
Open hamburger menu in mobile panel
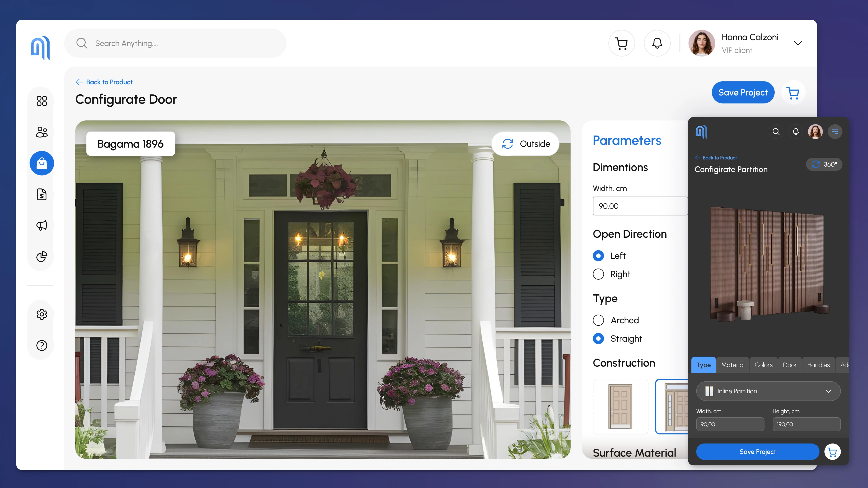[x=835, y=132]
